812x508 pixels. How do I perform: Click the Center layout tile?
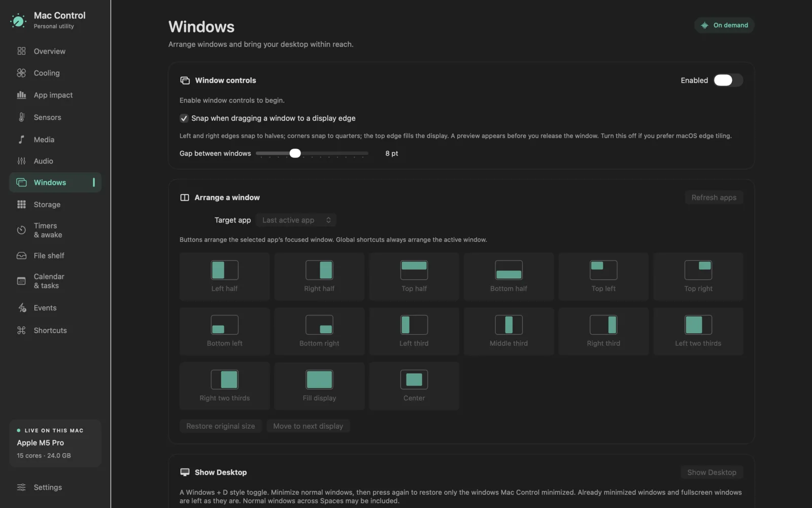coord(414,386)
